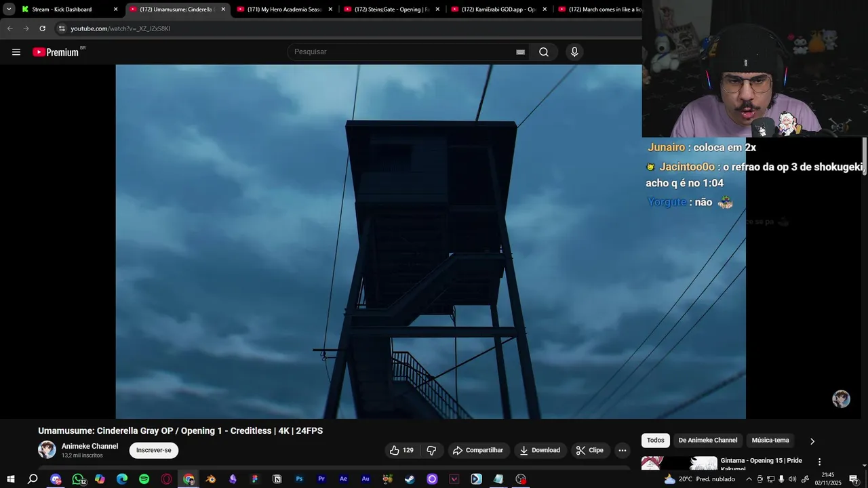The height and width of the screenshot is (488, 868).
Task: Open more actions three-dot menu below video
Action: pyautogui.click(x=623, y=450)
